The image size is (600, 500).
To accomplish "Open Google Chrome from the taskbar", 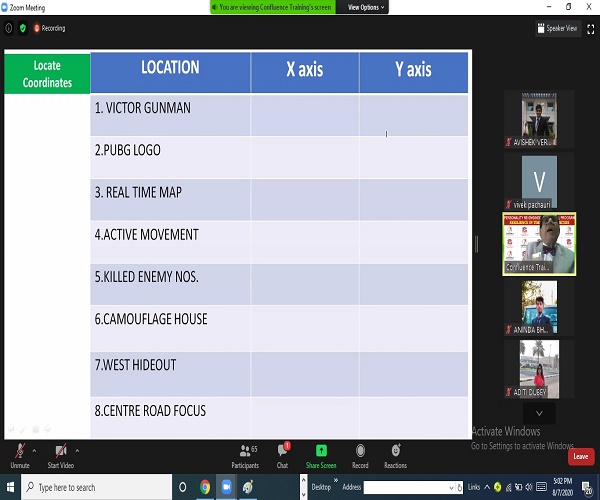I will click(205, 487).
